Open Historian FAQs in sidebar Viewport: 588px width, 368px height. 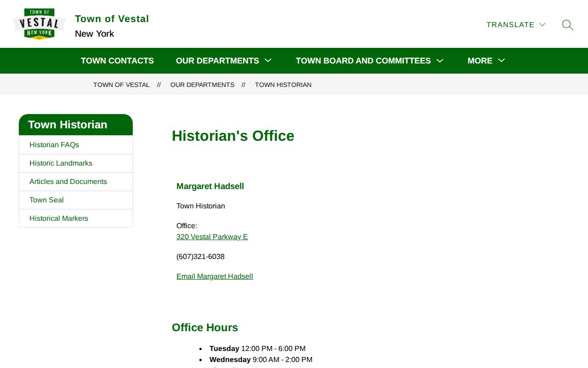tap(76, 145)
